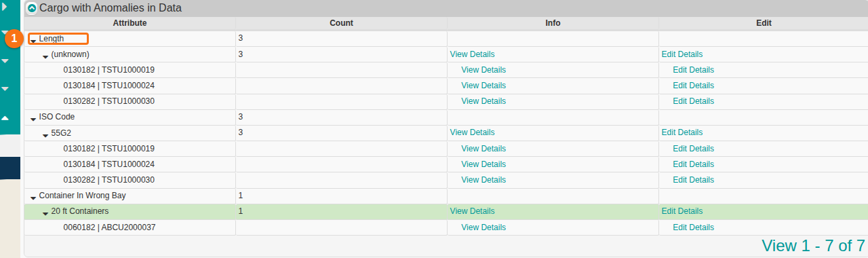The width and height of the screenshot is (868, 258).
Task: Open Edit Details for the 55G2 group
Action: [682, 132]
